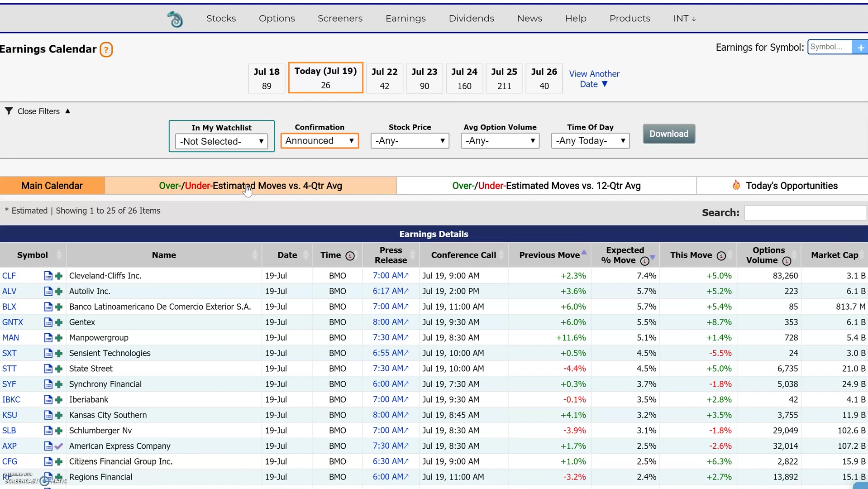Click the flame icon beside Today's Opportunities

736,185
